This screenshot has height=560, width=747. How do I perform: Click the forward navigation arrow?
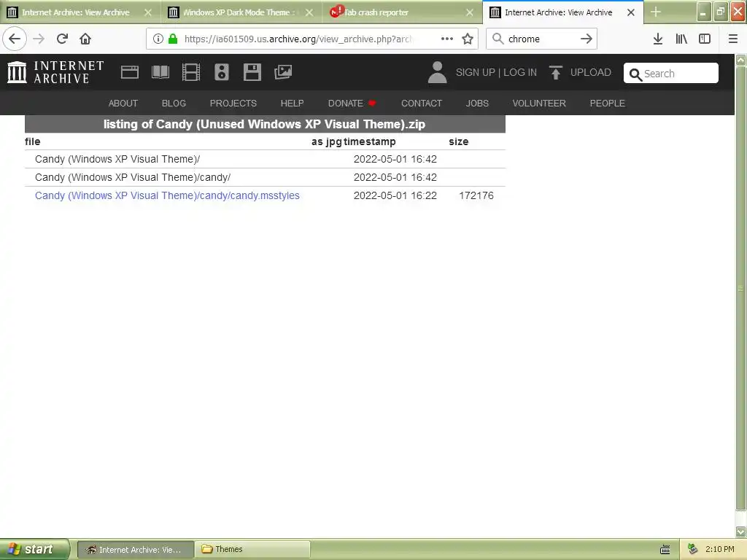click(39, 39)
